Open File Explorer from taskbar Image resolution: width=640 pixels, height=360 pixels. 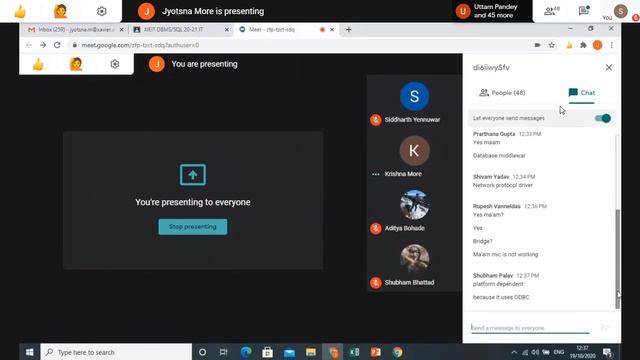311,352
